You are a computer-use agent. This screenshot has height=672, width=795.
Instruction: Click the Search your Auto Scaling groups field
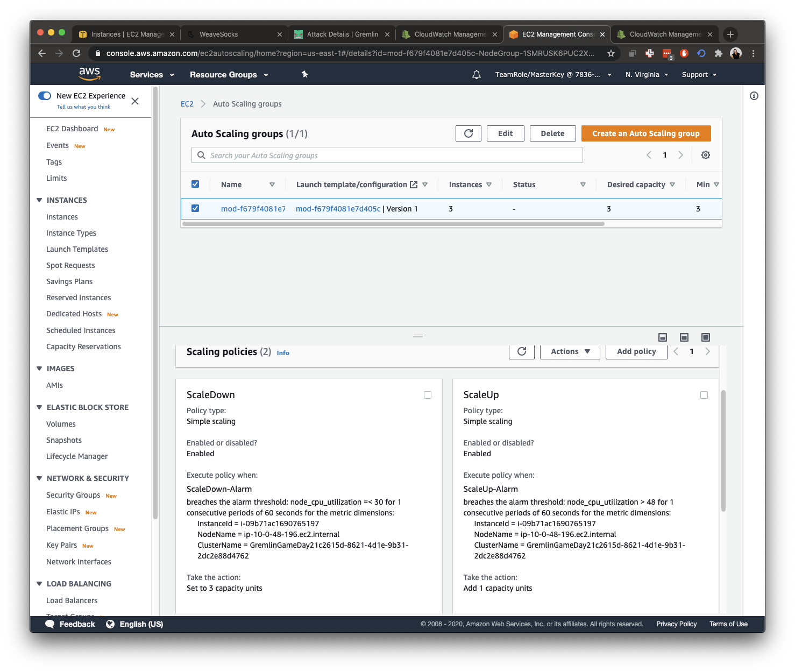(387, 155)
